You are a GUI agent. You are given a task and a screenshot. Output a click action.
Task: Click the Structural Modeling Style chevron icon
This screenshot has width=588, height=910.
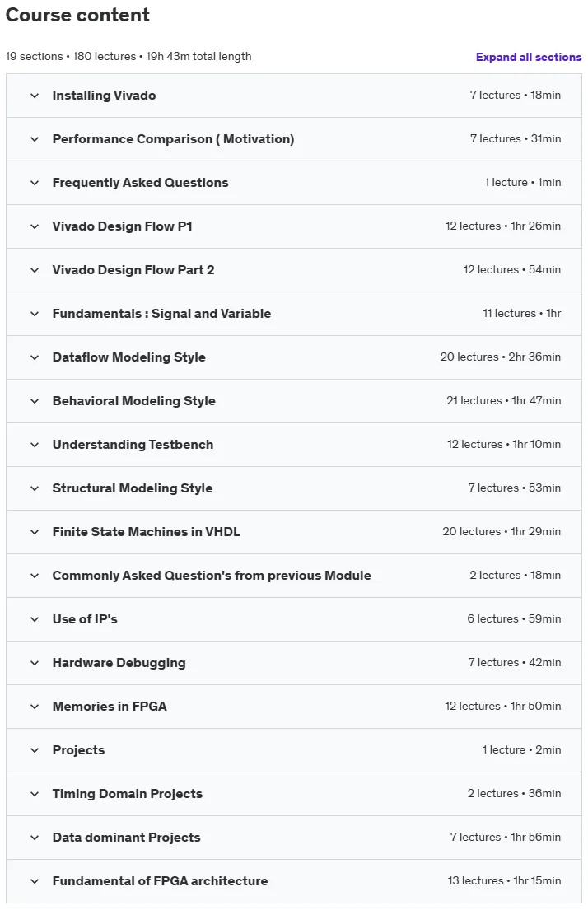[x=35, y=488]
